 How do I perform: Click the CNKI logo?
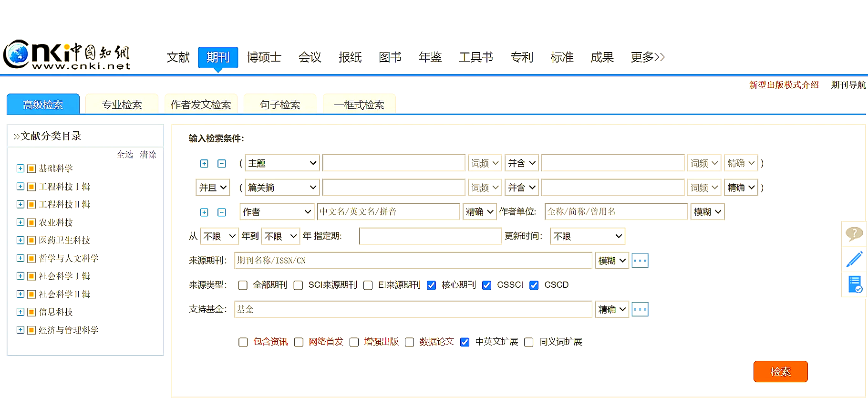[x=67, y=55]
